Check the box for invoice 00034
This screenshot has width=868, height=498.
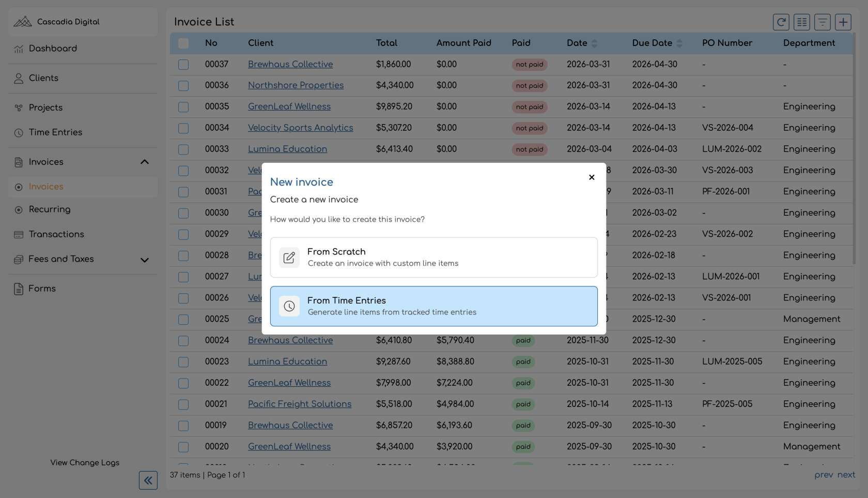(183, 128)
